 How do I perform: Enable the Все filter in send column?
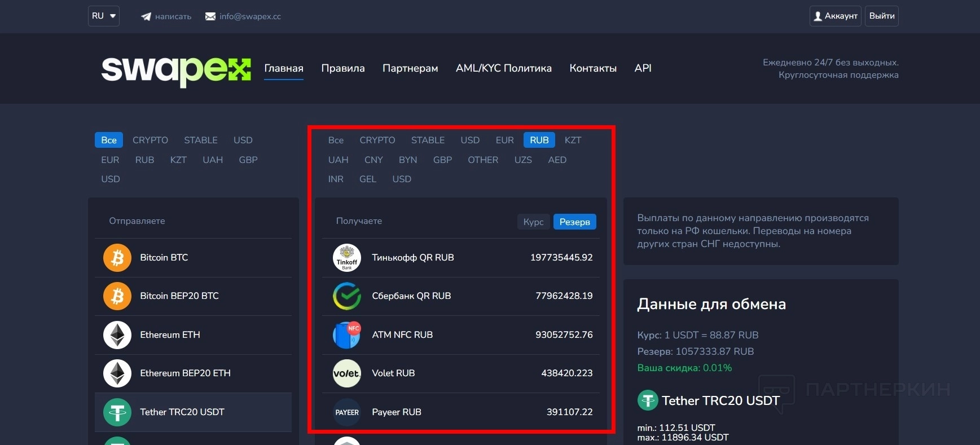[109, 140]
